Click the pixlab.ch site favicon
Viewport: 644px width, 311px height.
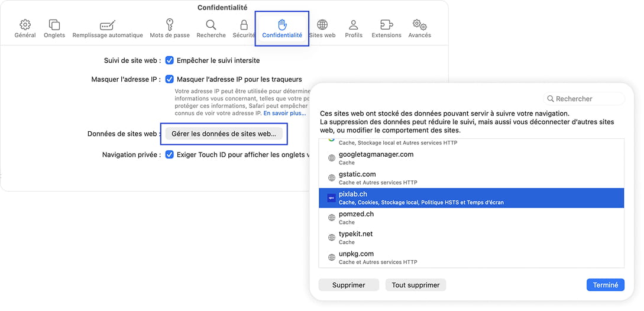pos(331,198)
